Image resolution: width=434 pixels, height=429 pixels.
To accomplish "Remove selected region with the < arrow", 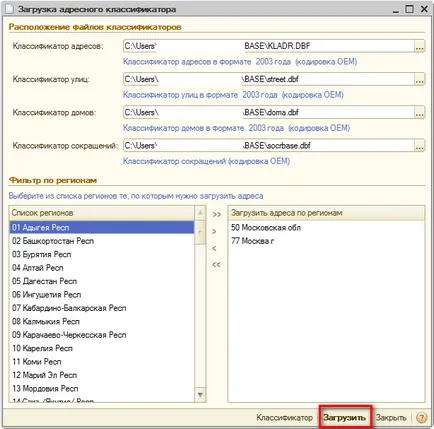I will coord(214,248).
